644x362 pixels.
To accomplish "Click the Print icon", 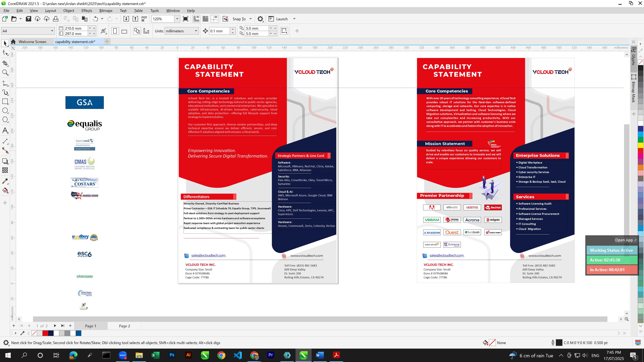I will pyautogui.click(x=56, y=19).
